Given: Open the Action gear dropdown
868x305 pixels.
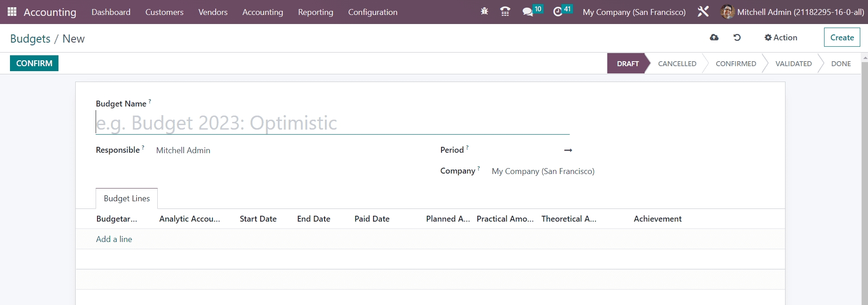Looking at the screenshot, I should (x=781, y=38).
